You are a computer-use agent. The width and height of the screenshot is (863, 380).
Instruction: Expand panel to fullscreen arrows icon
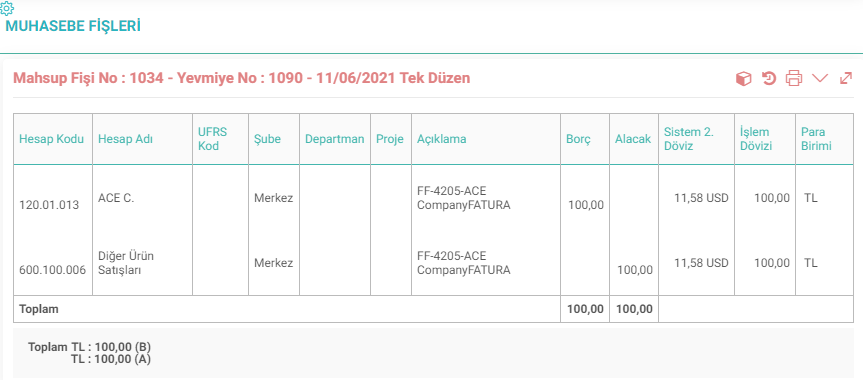point(846,79)
